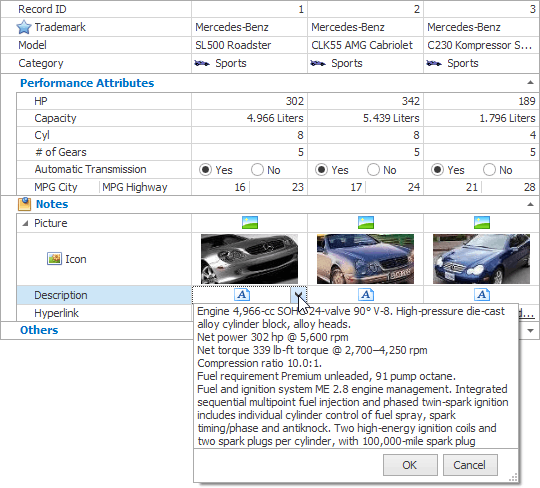This screenshot has height=488, width=540.
Task: Click the HP value 189 cell
Action: (481, 101)
